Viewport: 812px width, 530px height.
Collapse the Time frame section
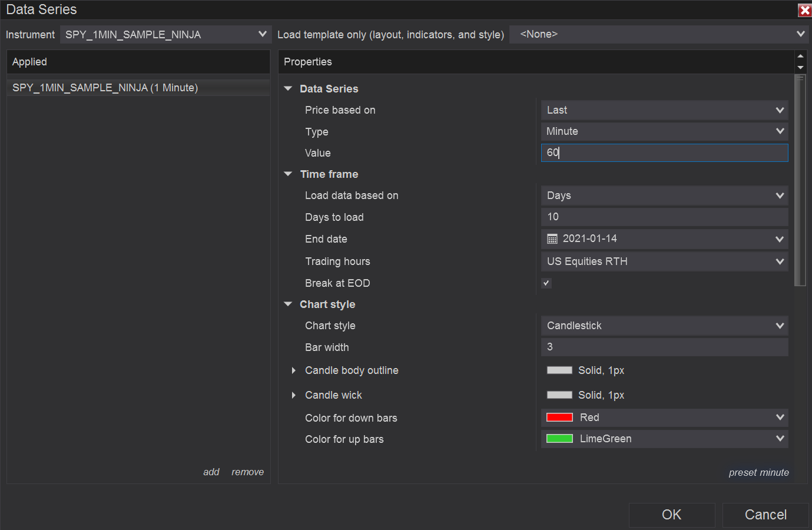coord(288,174)
